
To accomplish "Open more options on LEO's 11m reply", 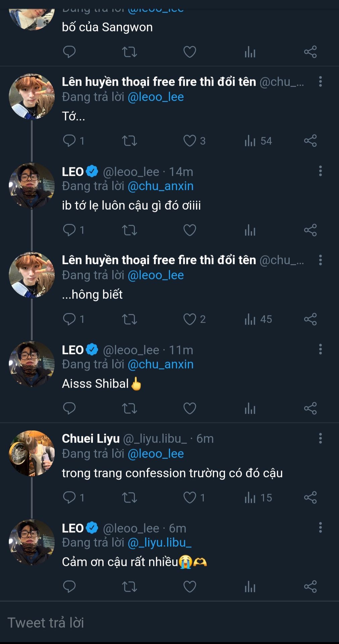I will pyautogui.click(x=320, y=349).
